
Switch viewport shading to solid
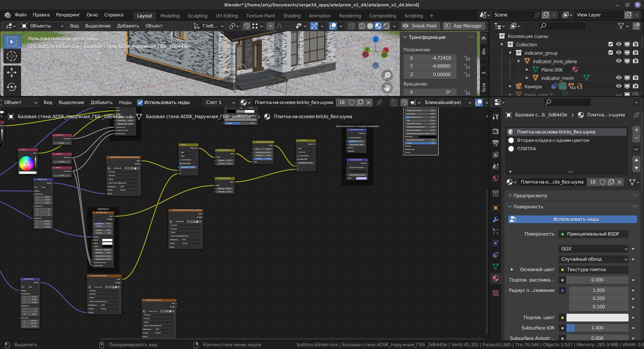point(370,26)
